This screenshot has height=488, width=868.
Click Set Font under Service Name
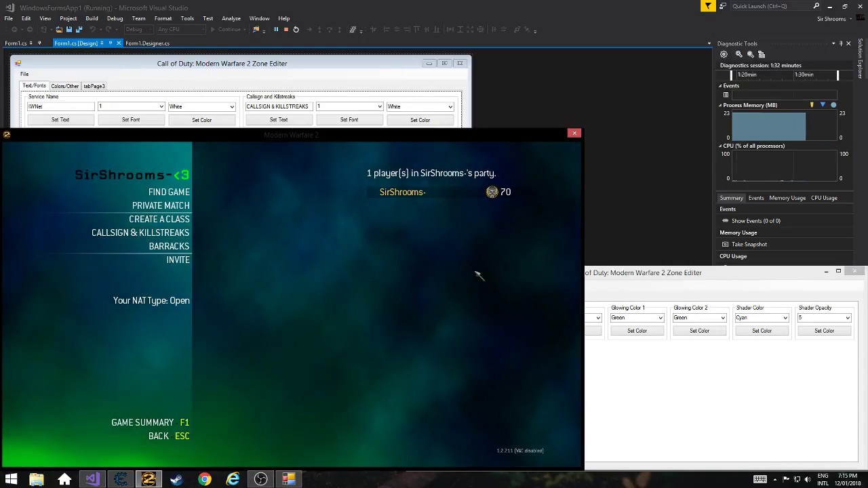click(x=131, y=120)
